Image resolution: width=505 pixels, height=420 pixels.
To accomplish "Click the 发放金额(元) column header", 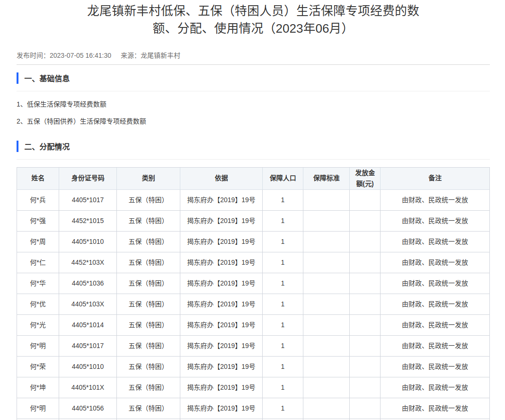I will click(365, 178).
